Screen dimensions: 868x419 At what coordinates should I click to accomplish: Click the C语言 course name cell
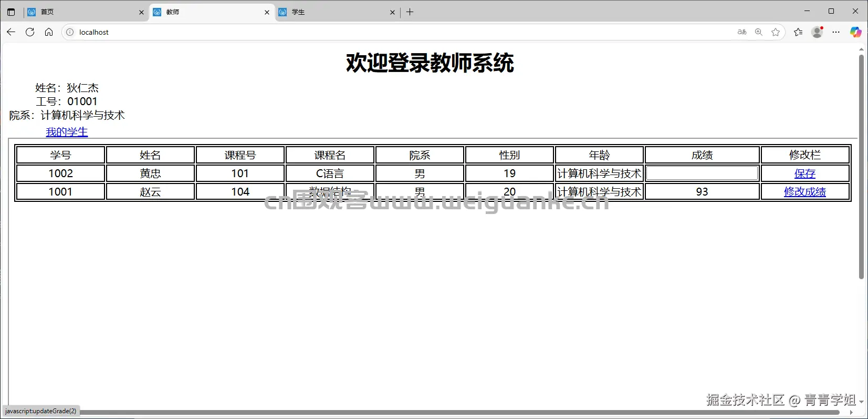[330, 173]
